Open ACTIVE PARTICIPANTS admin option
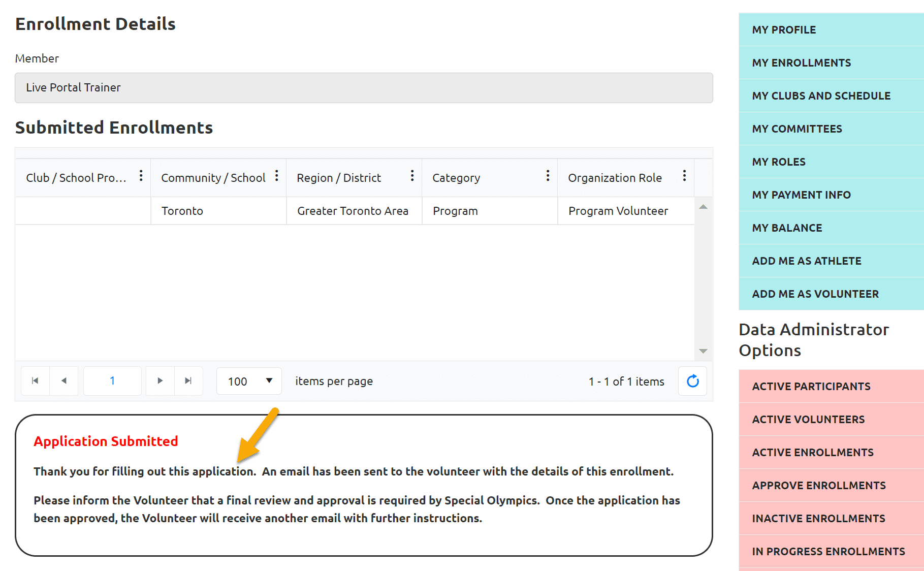 831,387
